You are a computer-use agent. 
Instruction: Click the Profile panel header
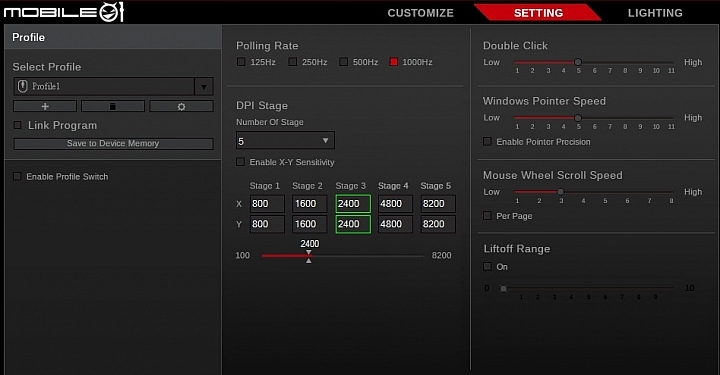[113, 37]
